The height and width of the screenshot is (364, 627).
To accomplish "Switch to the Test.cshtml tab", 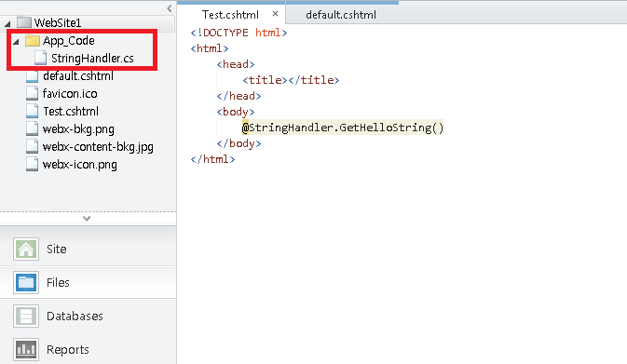I will tap(230, 15).
